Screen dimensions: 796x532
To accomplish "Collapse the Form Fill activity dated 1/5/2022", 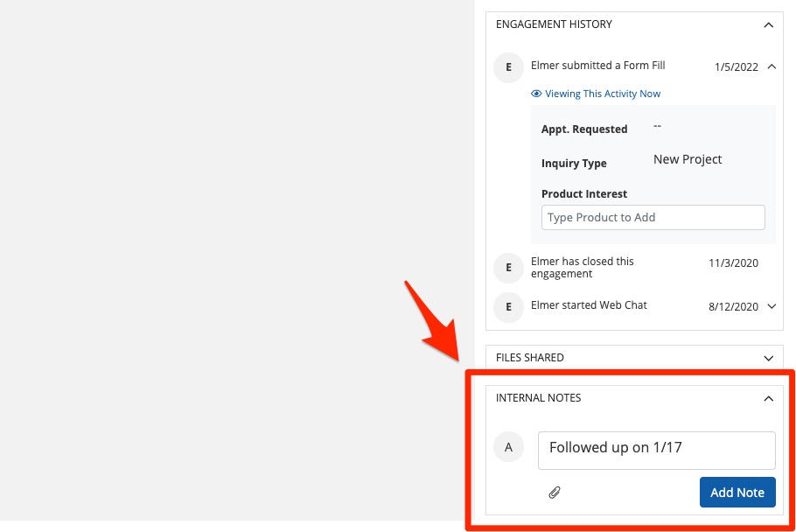I will [x=772, y=66].
